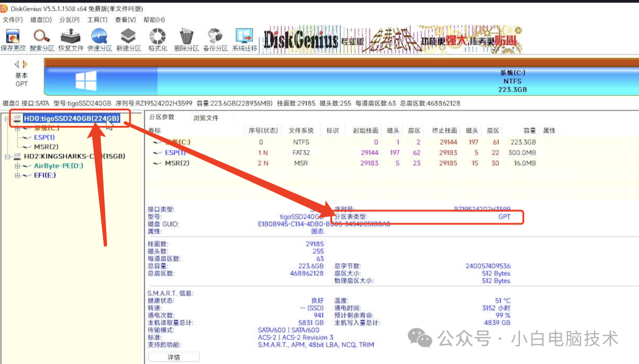Click the 3152 小时 power-on time value
This screenshot has height=364, width=639.
tap(496, 308)
